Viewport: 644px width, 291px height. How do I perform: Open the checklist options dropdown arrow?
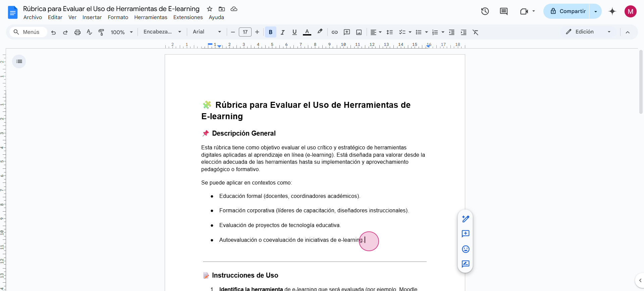(x=410, y=32)
